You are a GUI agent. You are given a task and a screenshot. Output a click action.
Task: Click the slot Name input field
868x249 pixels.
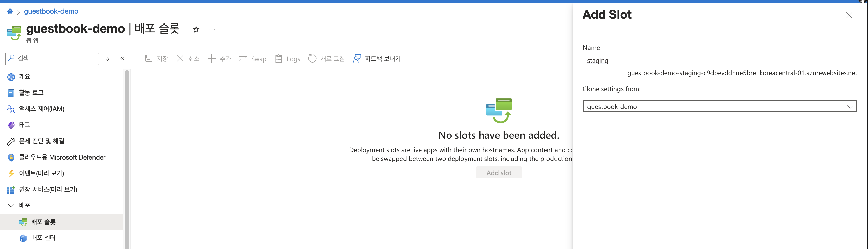[x=720, y=60]
